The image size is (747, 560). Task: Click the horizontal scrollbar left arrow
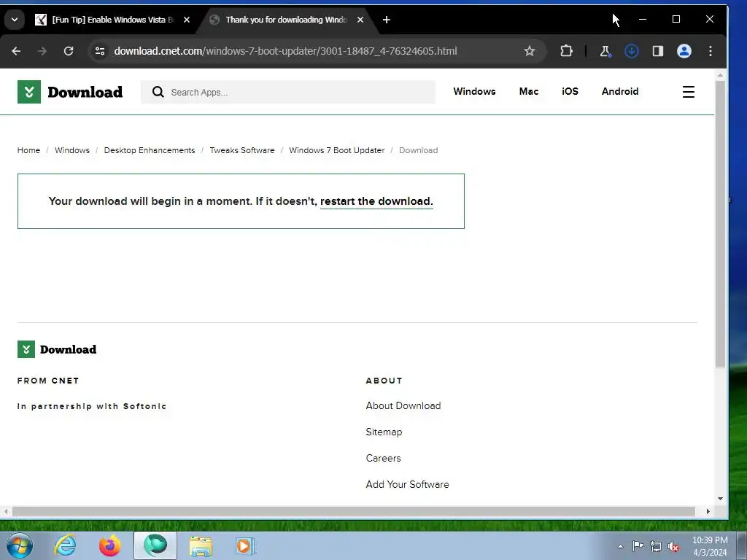point(6,511)
